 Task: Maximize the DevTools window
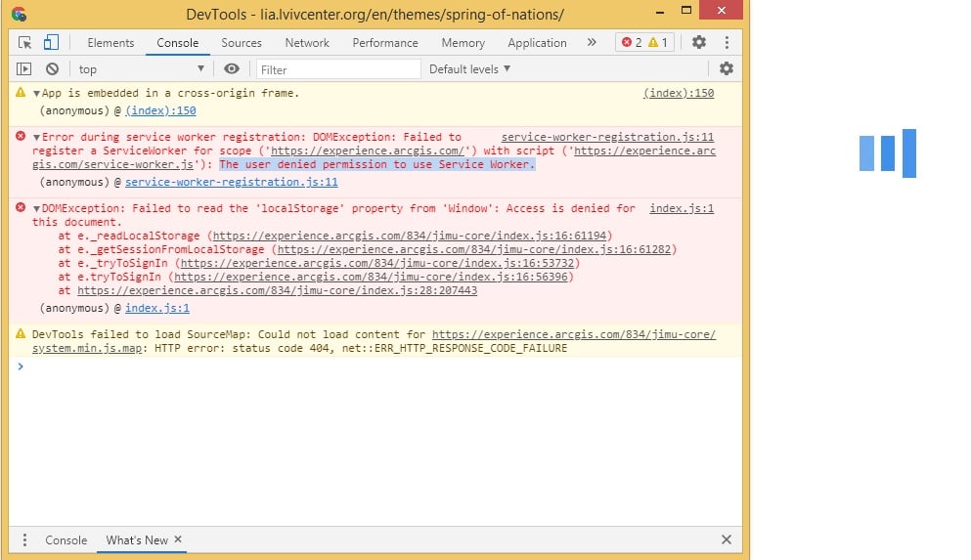(686, 11)
